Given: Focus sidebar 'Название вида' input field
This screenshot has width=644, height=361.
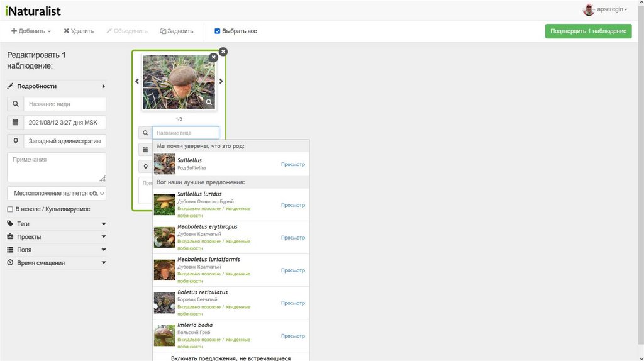Looking at the screenshot, I should [x=65, y=104].
